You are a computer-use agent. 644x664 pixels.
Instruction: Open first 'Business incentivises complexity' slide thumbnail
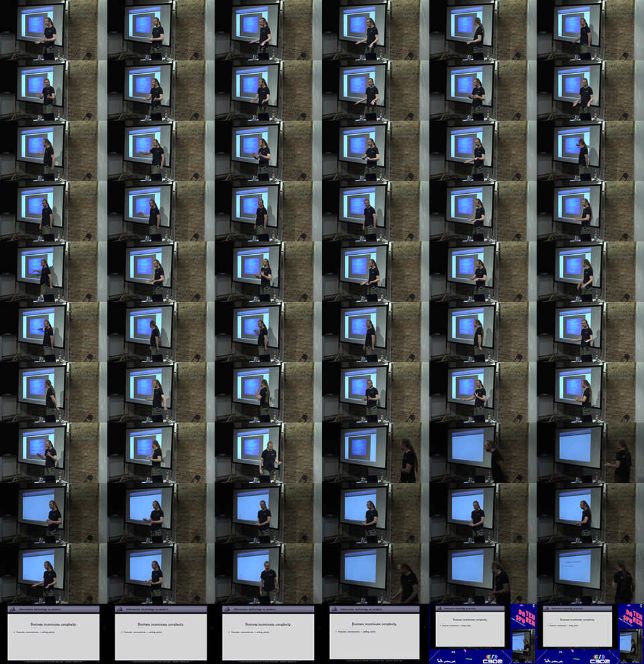coord(54,634)
